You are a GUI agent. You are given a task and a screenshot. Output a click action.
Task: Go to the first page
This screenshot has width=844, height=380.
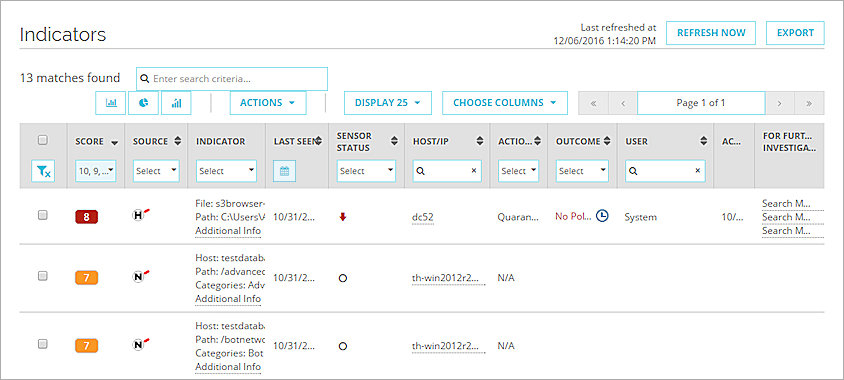coord(593,103)
